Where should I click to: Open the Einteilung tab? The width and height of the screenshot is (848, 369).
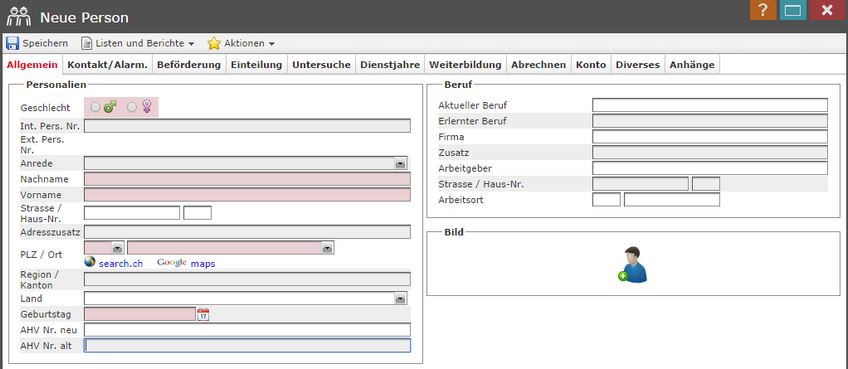point(256,65)
